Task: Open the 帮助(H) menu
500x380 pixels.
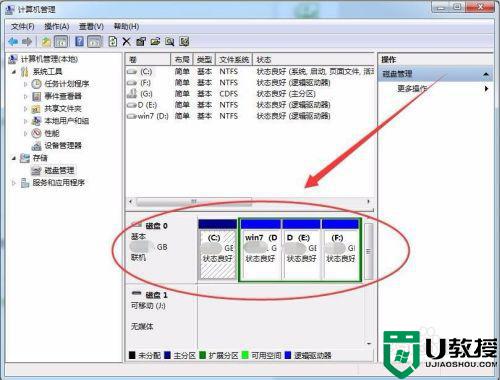Action: coord(126,26)
